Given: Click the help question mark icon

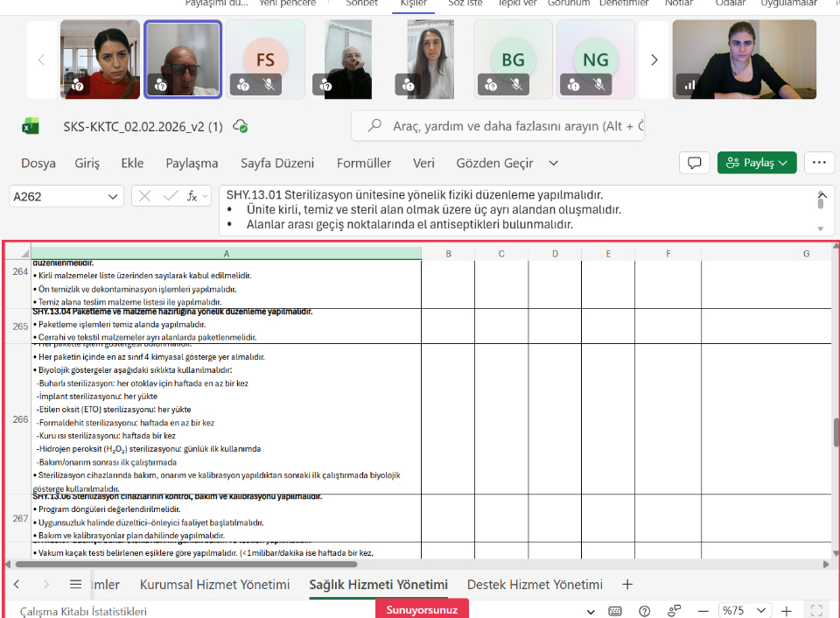Looking at the screenshot, I should [645, 611].
